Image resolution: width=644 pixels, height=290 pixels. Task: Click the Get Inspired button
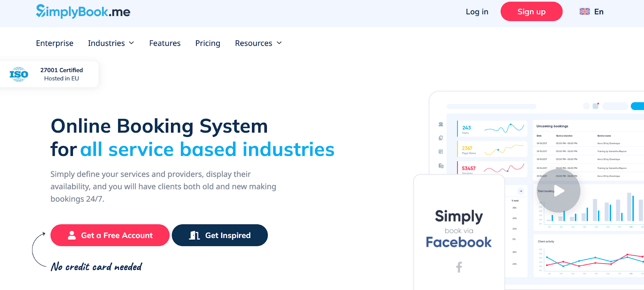click(x=220, y=235)
